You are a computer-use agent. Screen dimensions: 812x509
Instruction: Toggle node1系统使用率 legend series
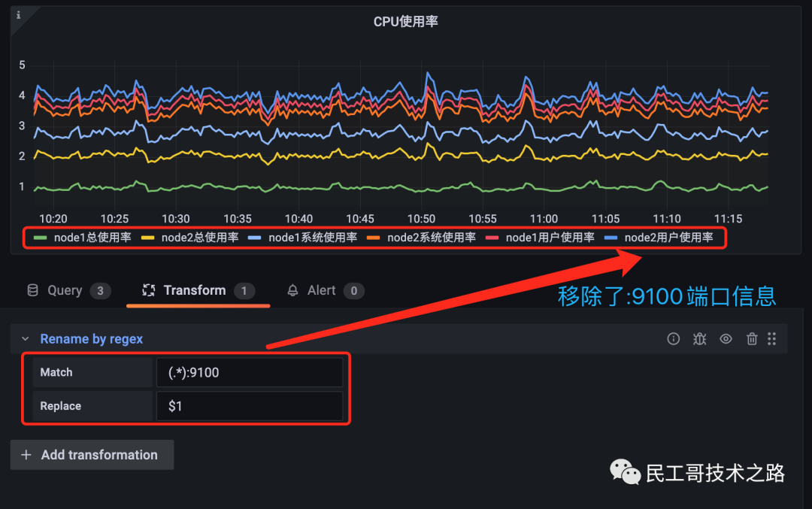tap(313, 238)
